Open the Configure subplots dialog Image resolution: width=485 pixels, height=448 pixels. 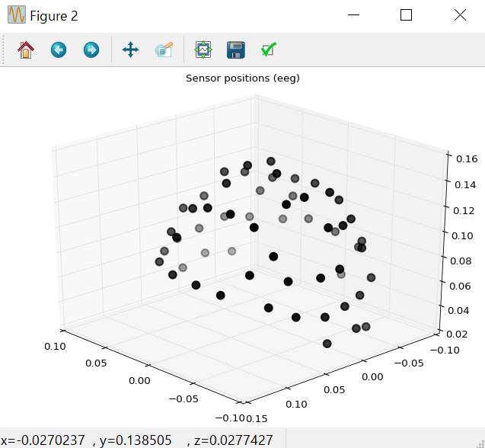[x=203, y=50]
